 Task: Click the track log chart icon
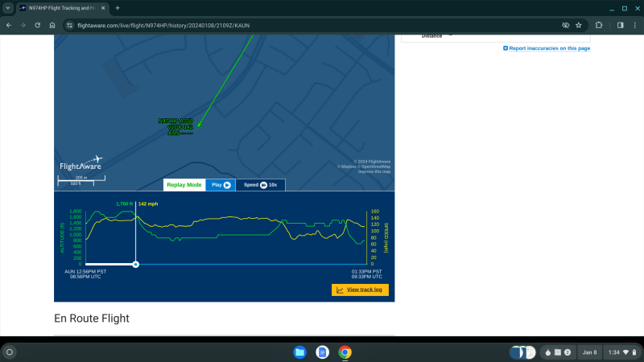340,290
